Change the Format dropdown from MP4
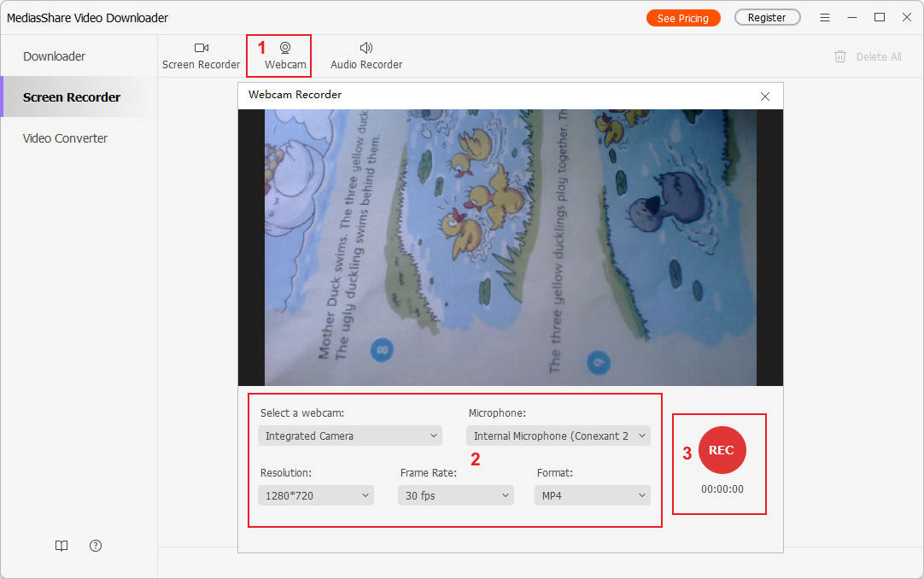 pyautogui.click(x=593, y=495)
